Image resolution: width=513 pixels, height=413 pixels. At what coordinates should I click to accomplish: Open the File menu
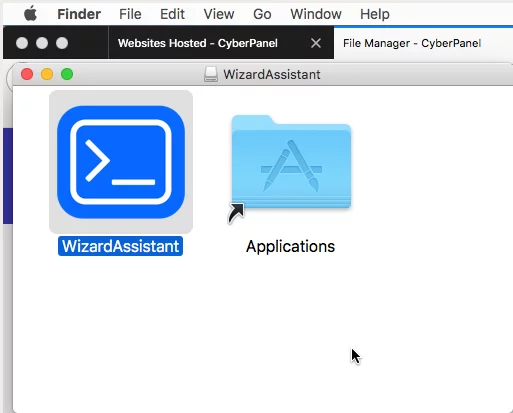click(x=130, y=14)
